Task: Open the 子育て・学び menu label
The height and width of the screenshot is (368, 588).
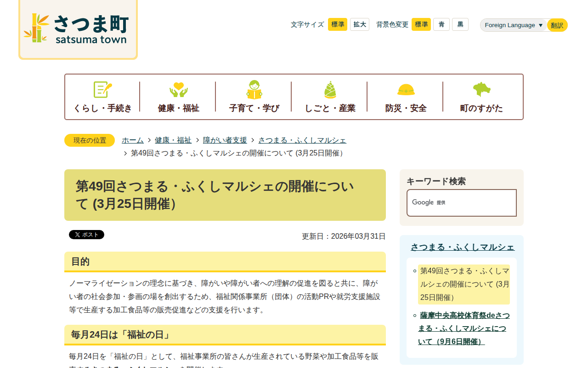Action: pos(254,108)
